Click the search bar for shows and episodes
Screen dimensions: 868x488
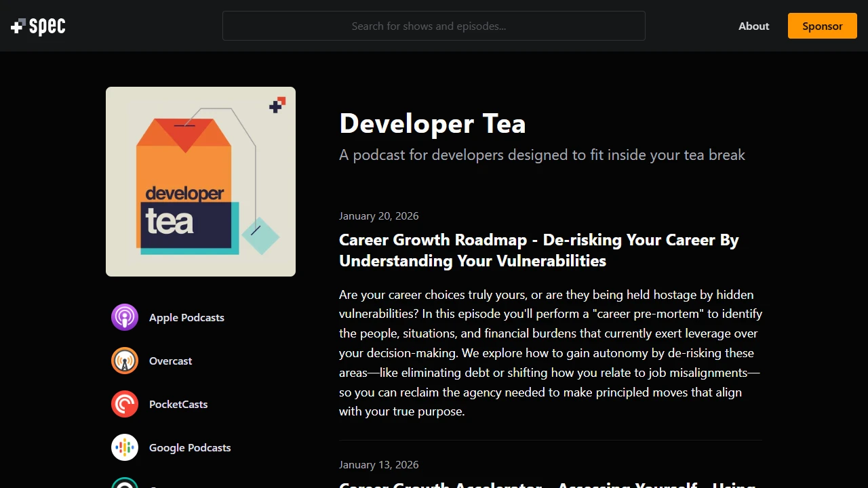pos(433,26)
